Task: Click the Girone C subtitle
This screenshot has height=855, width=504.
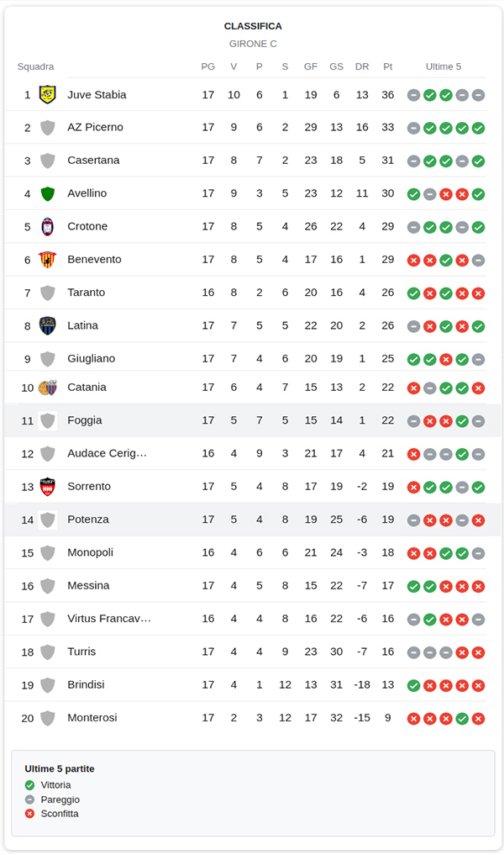Action: 253,44
